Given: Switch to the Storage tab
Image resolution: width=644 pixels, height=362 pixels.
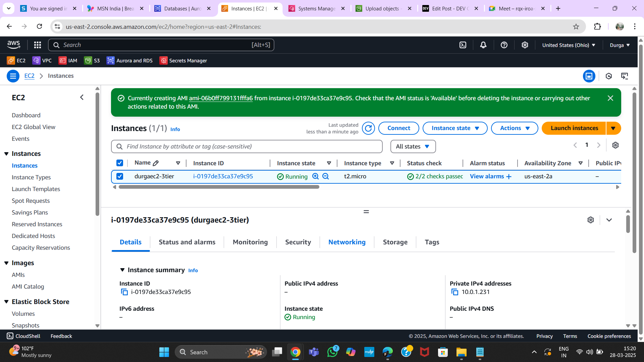Looking at the screenshot, I should tap(395, 242).
